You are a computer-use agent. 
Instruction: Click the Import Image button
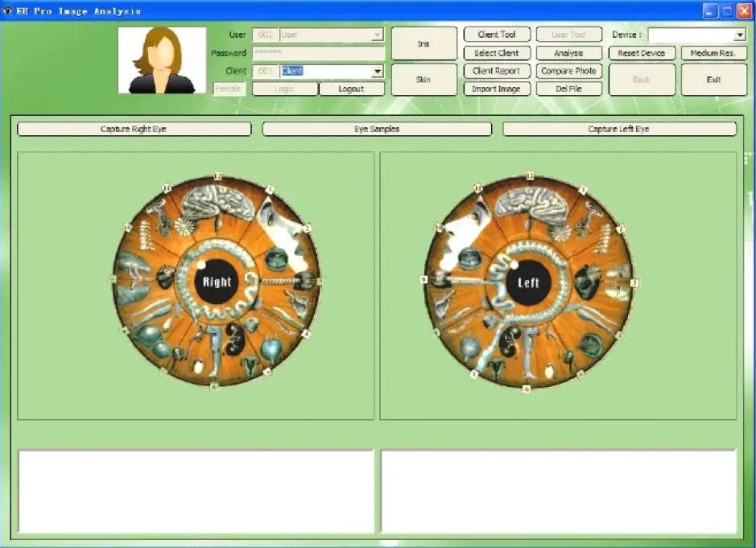tap(497, 89)
